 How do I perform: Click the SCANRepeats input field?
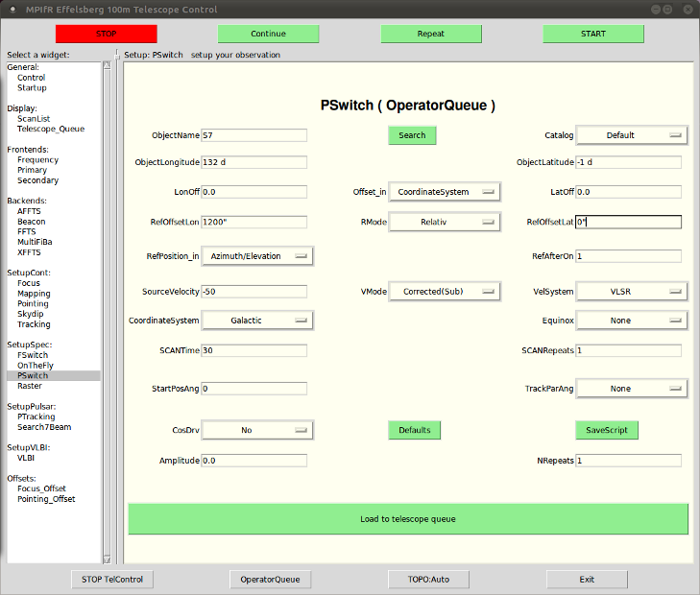coord(629,350)
